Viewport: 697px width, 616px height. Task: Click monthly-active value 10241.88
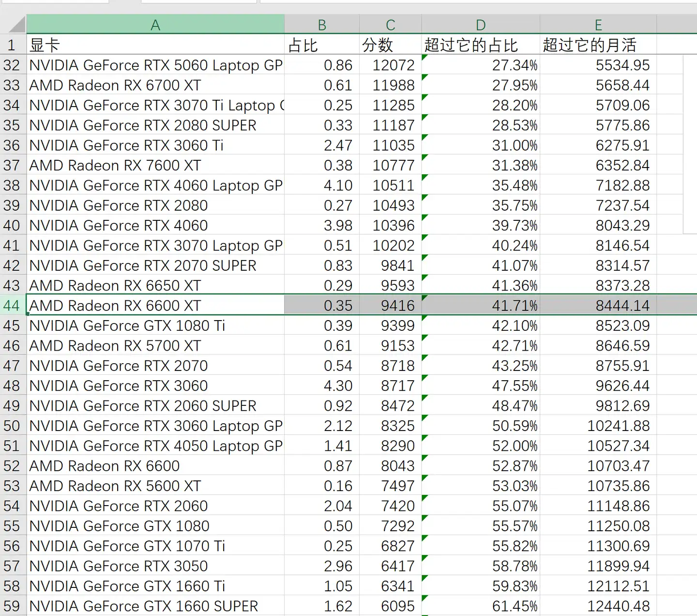598,426
